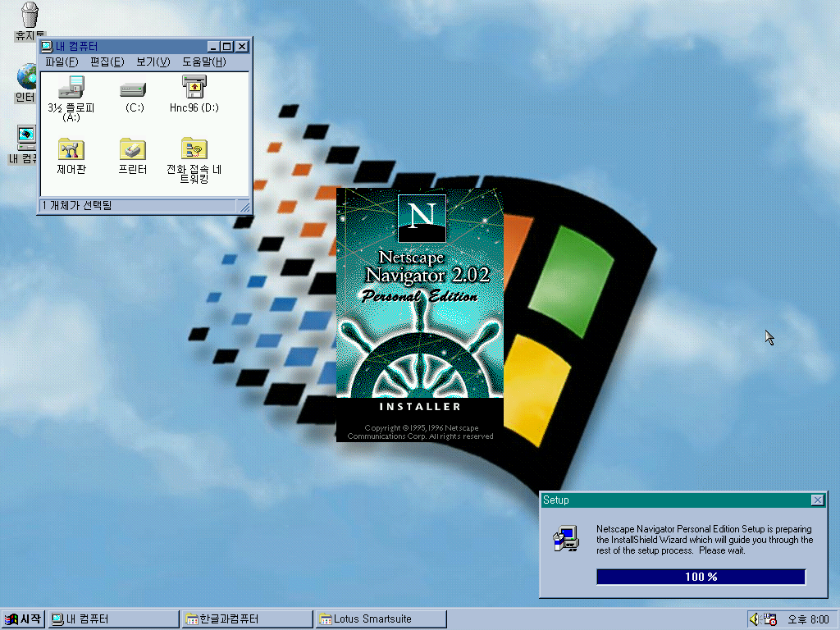
Task: Open the 시작 Start button
Action: 23,619
